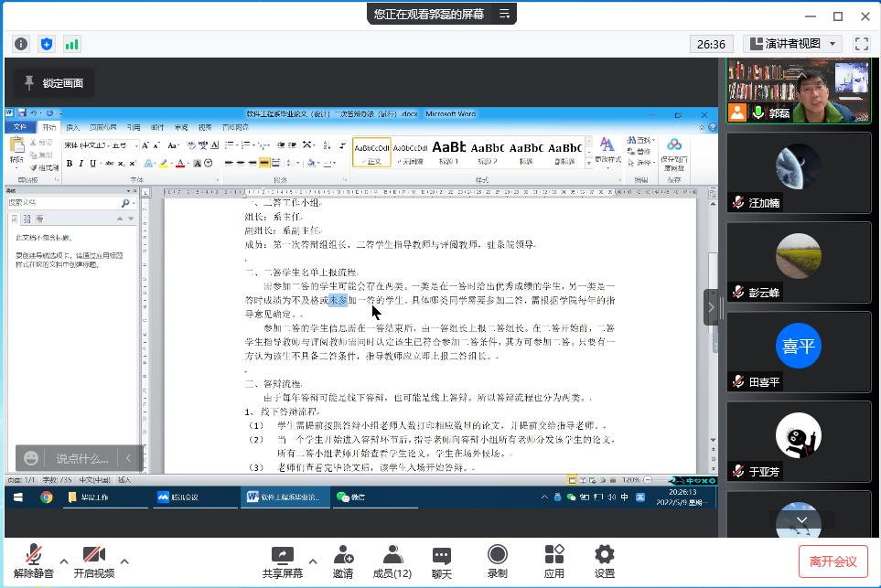Toggle superscript x² in Word ribbon
This screenshot has width=881, height=588.
point(133,164)
